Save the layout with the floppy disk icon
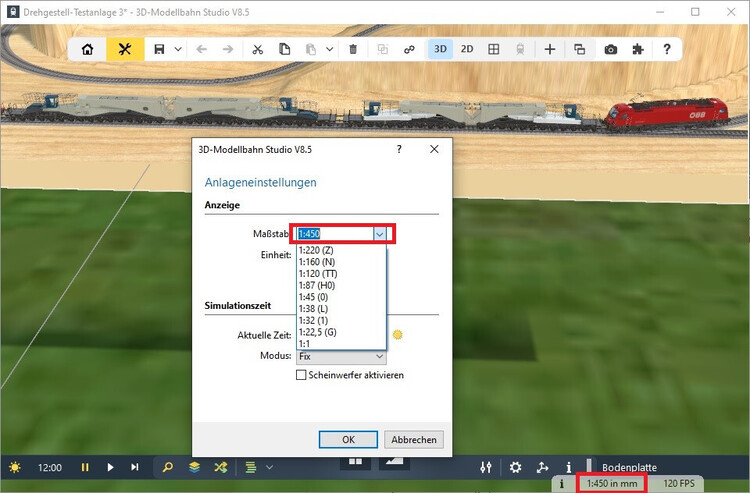The width and height of the screenshot is (750, 493). [159, 49]
